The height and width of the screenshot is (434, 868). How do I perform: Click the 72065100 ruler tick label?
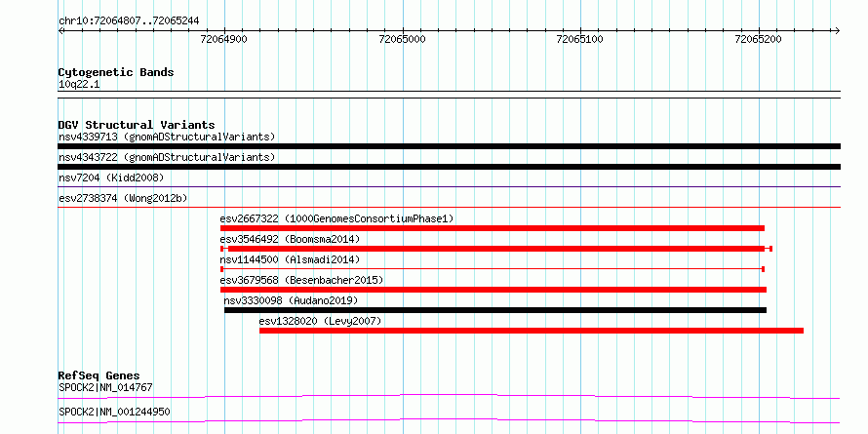click(x=580, y=39)
